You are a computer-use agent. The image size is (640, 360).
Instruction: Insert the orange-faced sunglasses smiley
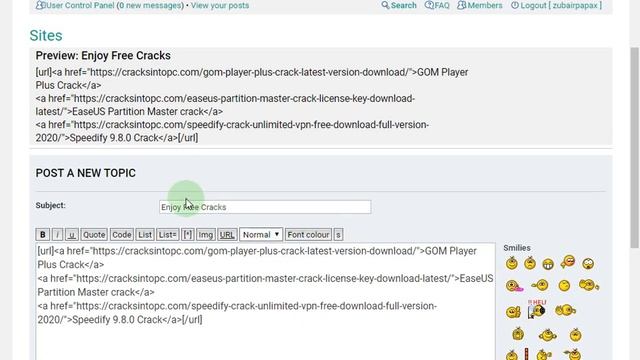click(568, 262)
